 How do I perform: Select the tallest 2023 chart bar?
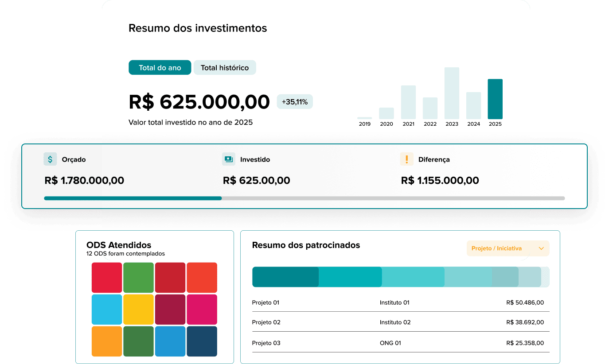(452, 93)
